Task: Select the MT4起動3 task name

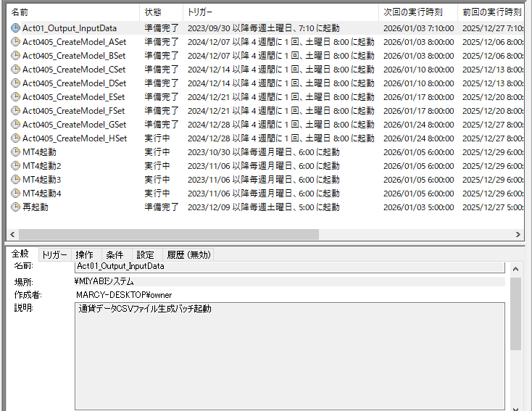Action: (x=42, y=180)
